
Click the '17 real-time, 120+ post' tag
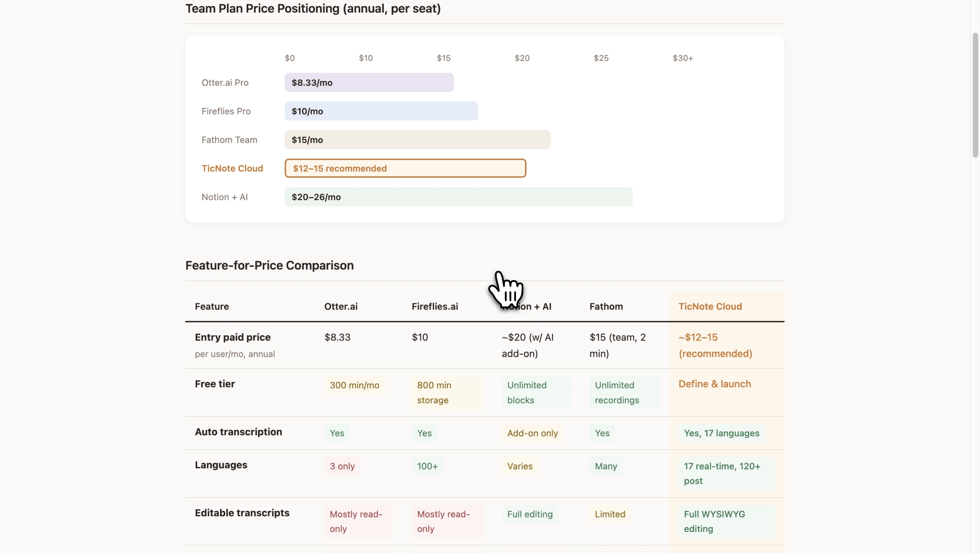[727, 474]
